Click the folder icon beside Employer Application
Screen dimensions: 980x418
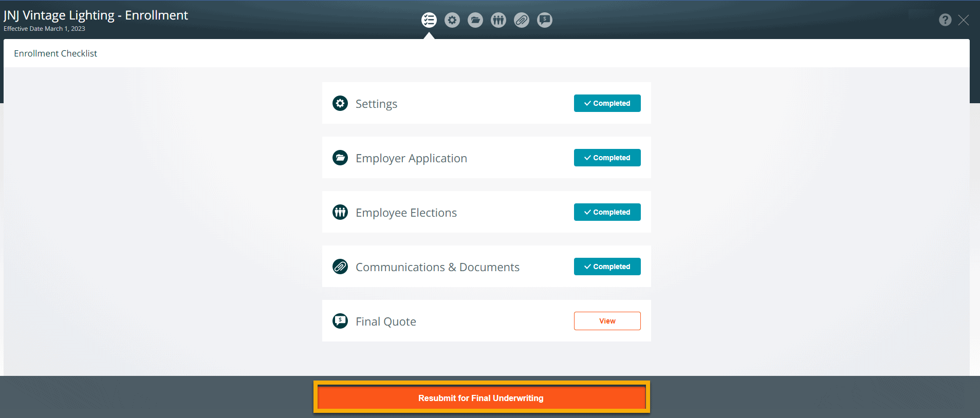[x=340, y=158]
